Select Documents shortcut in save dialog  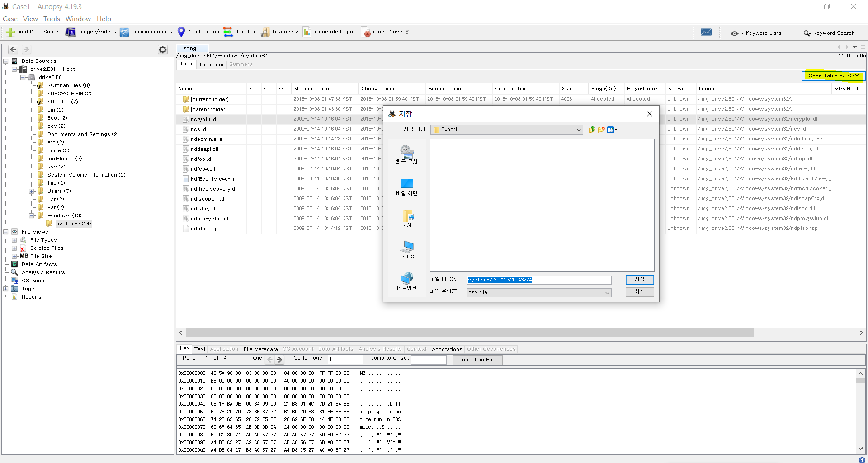[x=406, y=218]
